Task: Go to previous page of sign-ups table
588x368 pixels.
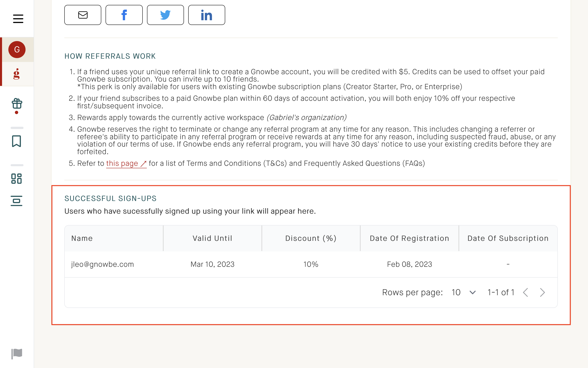Action: pyautogui.click(x=526, y=292)
